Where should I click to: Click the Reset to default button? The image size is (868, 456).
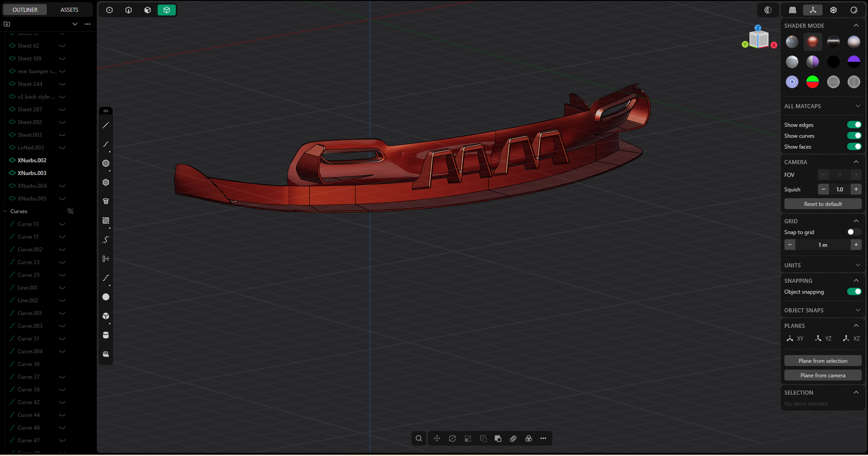pos(823,204)
